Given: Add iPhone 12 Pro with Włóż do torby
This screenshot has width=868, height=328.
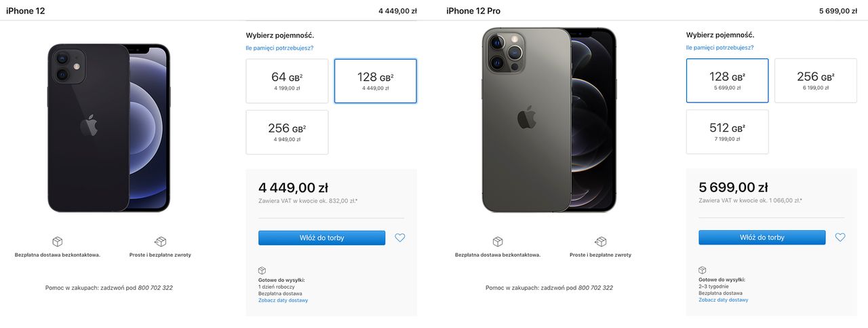Looking at the screenshot, I should [762, 238].
